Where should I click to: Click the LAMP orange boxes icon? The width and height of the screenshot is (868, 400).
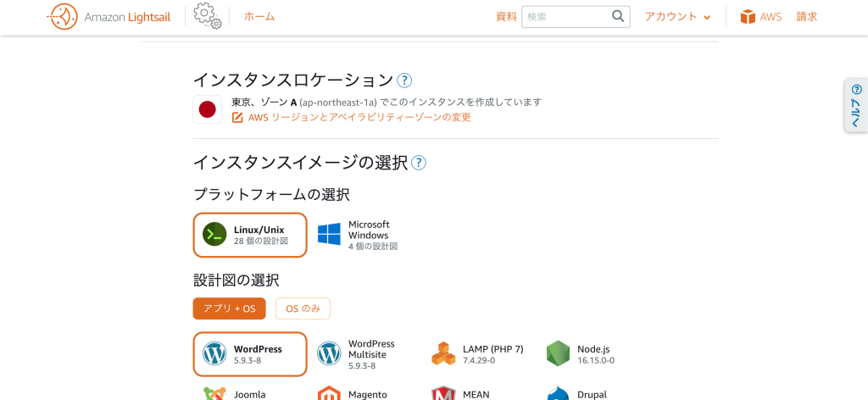click(443, 354)
